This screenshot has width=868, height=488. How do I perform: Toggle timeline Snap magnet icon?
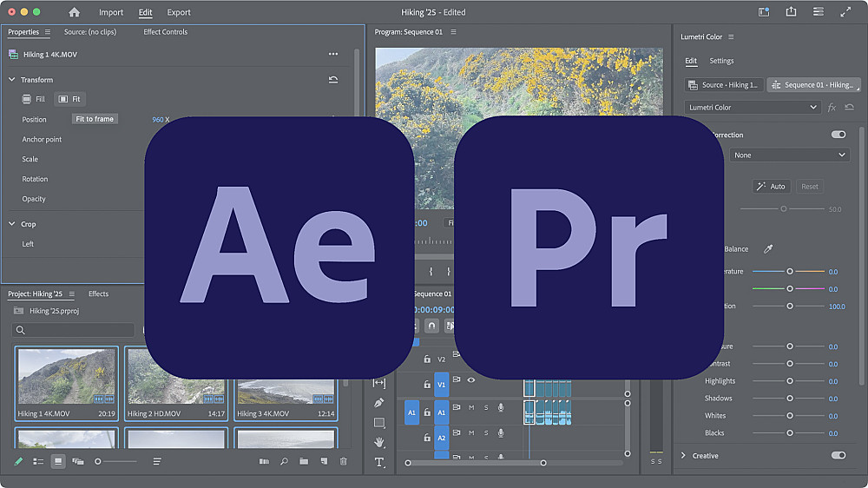point(431,326)
